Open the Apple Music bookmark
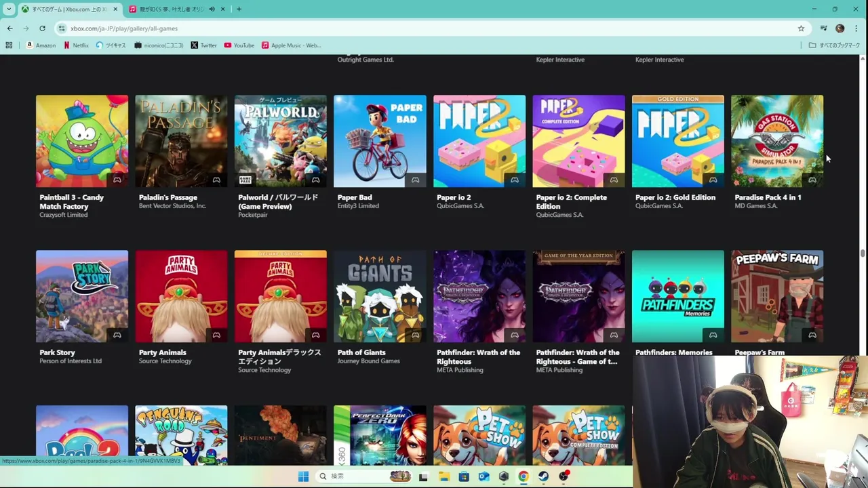This screenshot has height=488, width=868. pyautogui.click(x=291, y=45)
